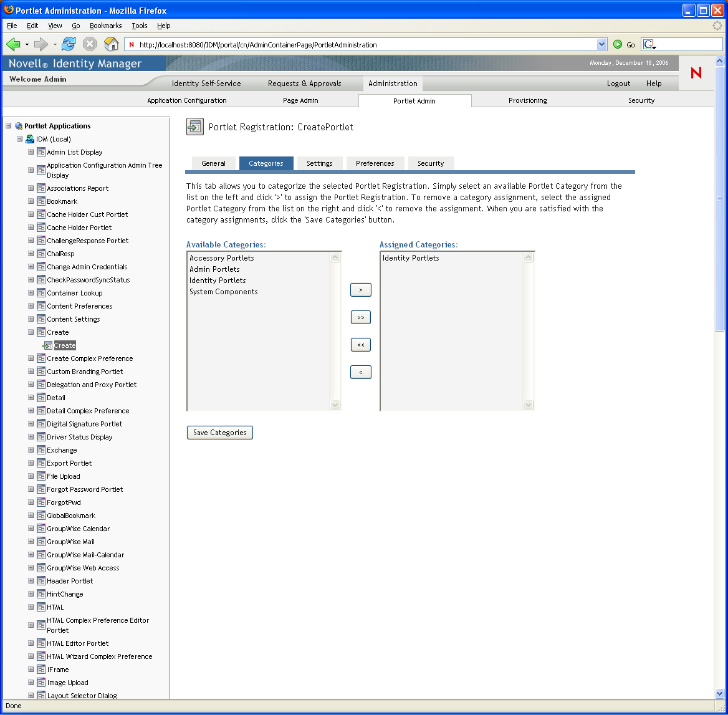Collapse the Create portlet node
Image resolution: width=728 pixels, height=715 pixels.
point(31,332)
